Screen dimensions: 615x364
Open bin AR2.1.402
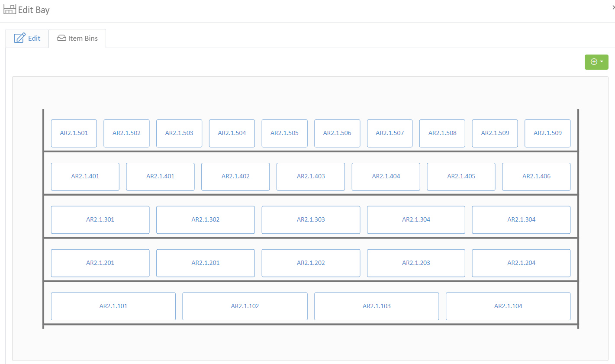(235, 177)
